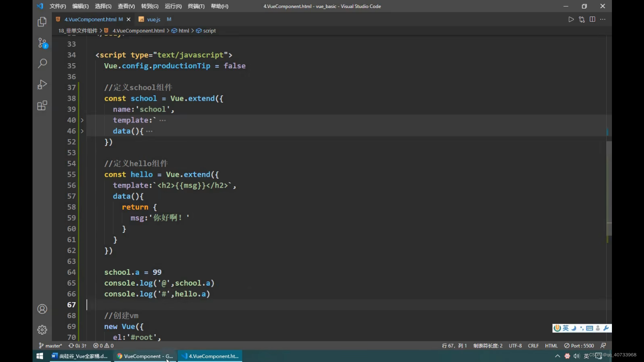The width and height of the screenshot is (644, 362).
Task: Open the 转到(G) menu
Action: click(x=149, y=6)
